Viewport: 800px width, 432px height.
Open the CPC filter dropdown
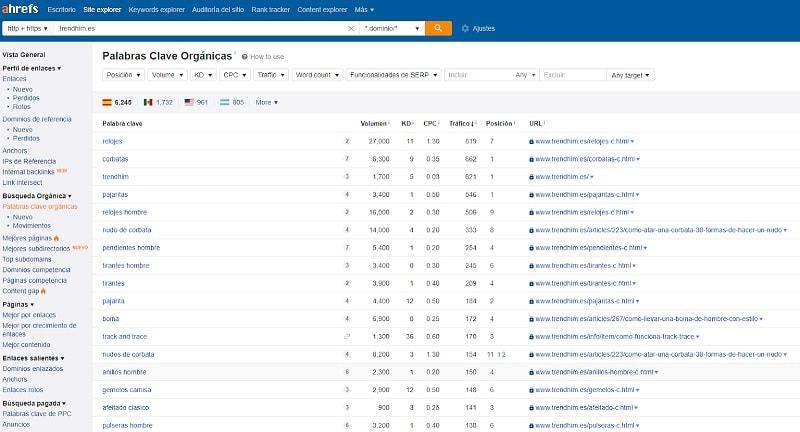click(235, 75)
